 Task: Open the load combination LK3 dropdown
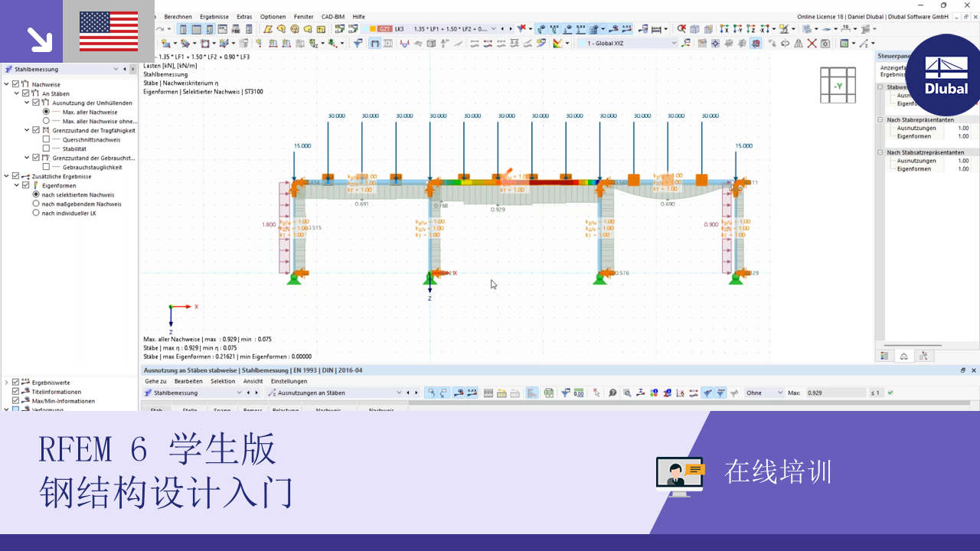pos(492,29)
